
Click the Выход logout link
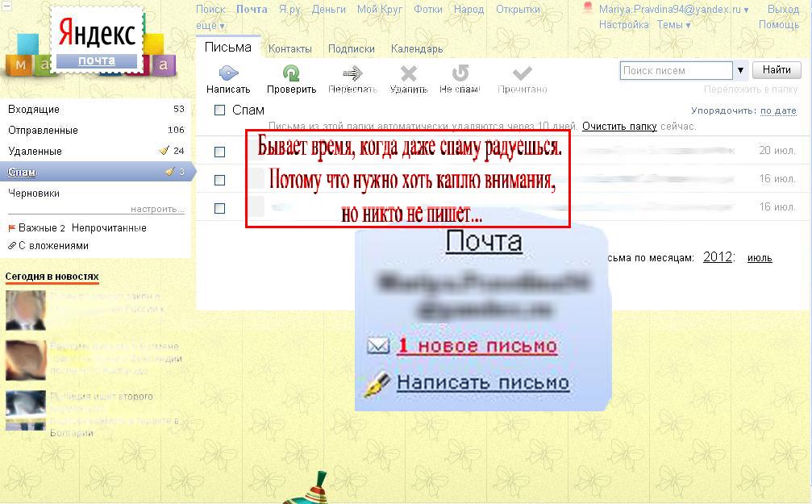783,10
